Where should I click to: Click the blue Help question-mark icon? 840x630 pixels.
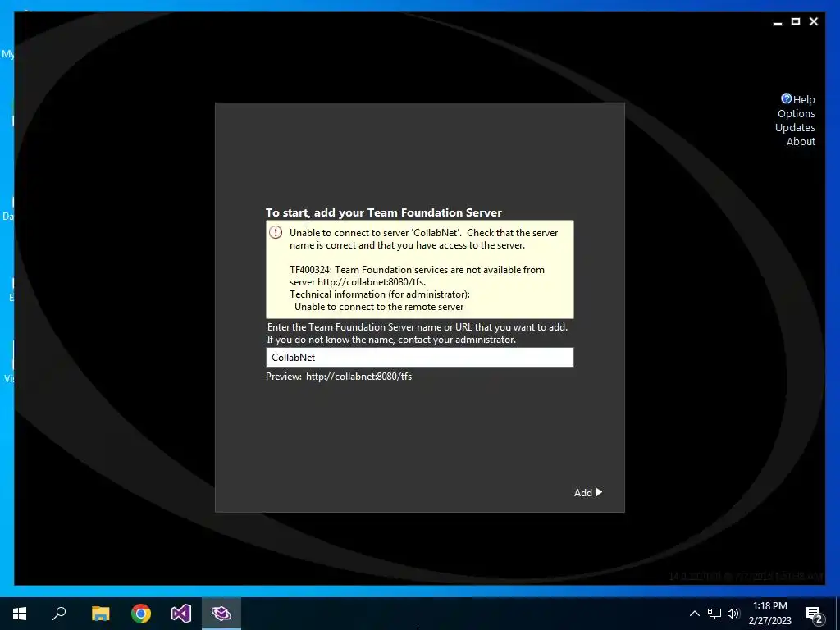coord(786,98)
